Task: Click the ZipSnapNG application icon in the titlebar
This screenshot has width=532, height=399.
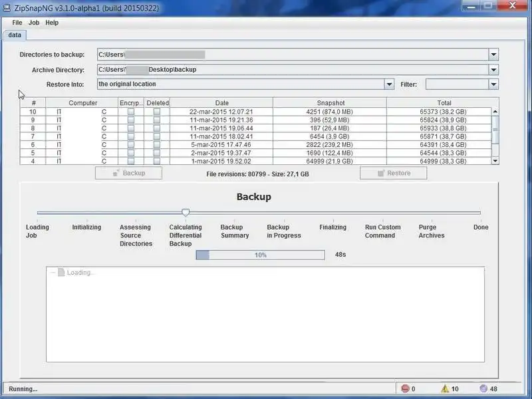Action: click(7, 7)
